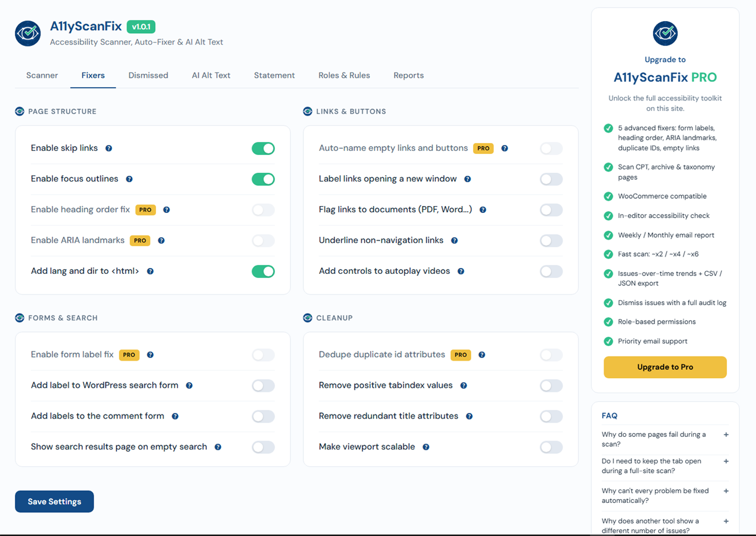The height and width of the screenshot is (536, 756).
Task: Open the Reports tab
Action: (x=409, y=75)
